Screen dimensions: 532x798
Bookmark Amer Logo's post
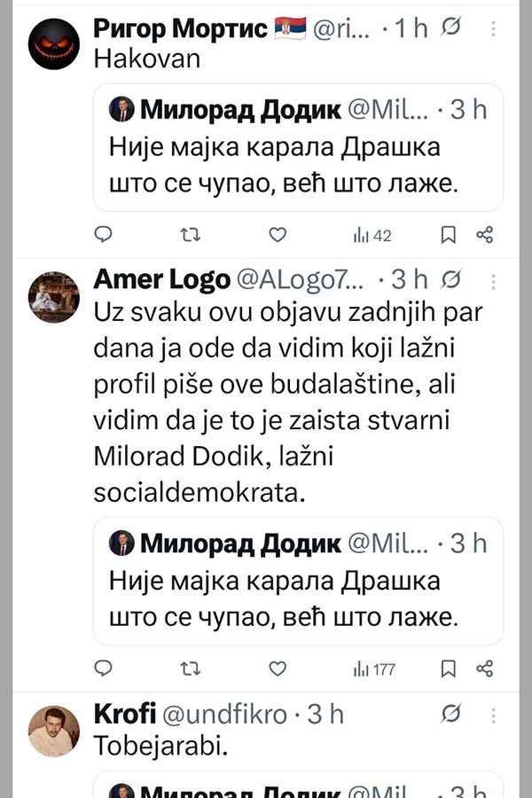click(449, 669)
